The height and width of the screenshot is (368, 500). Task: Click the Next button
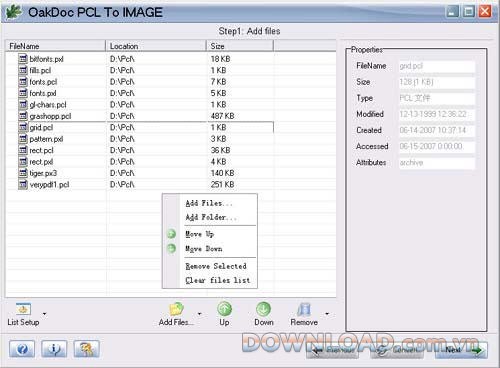461,350
